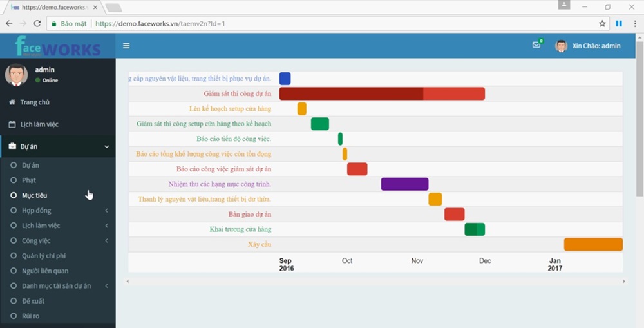Open Quản lý chi phí menu item
This screenshot has width=644, height=328.
(x=43, y=256)
